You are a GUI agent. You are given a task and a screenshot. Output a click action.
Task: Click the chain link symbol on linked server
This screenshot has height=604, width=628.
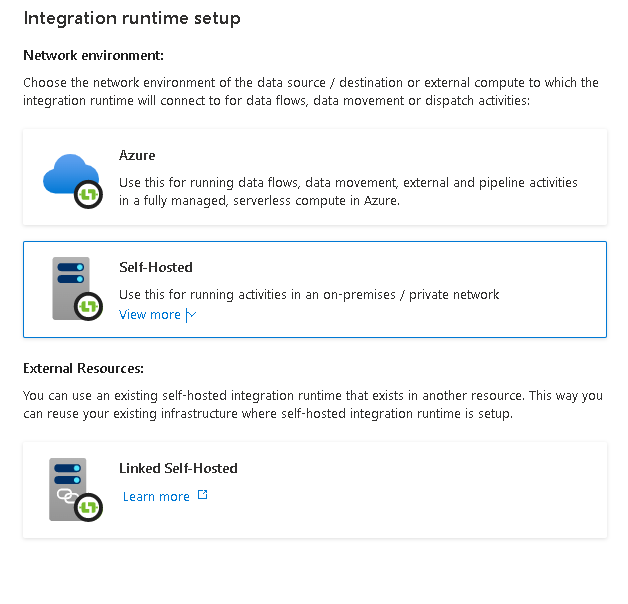68,497
